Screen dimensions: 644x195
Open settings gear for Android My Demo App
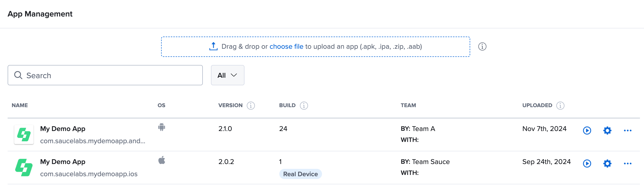point(607,131)
